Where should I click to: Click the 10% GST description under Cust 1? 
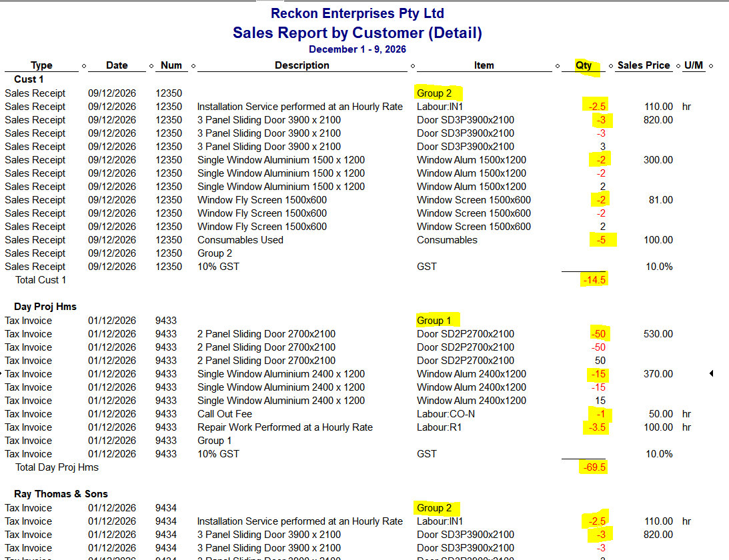point(218,267)
